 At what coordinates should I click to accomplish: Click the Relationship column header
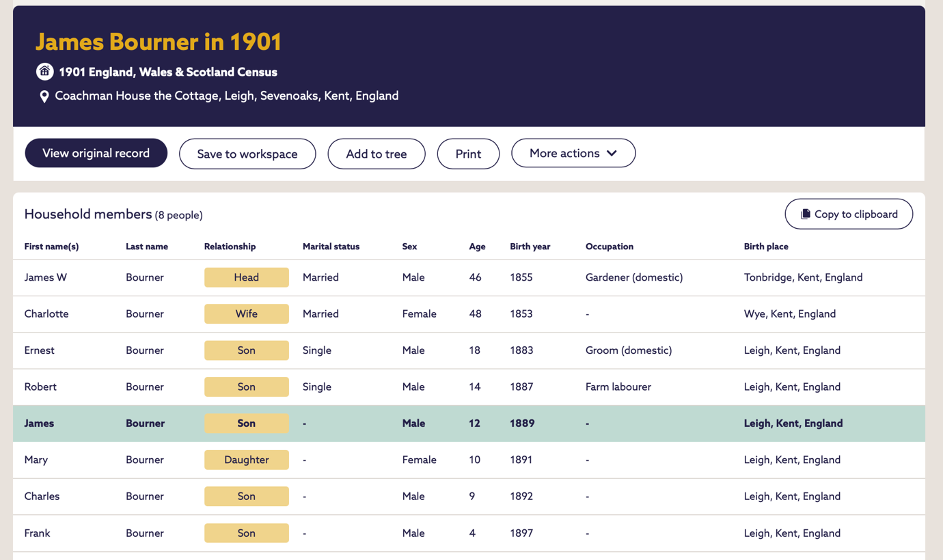coord(230,247)
